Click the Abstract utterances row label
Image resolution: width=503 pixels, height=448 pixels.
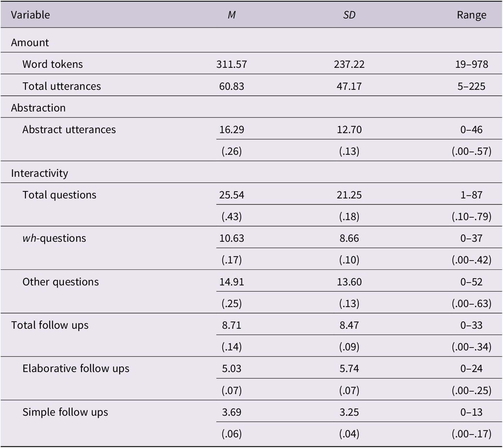69,130
